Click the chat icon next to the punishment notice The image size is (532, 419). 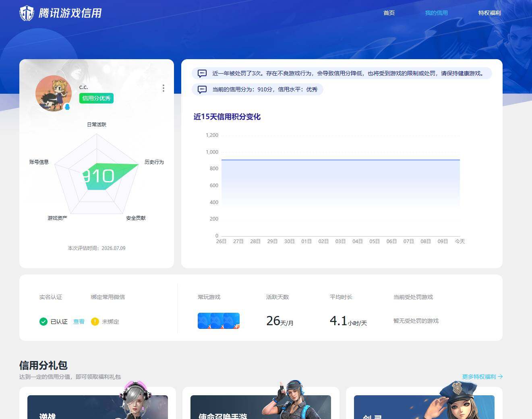pyautogui.click(x=202, y=73)
